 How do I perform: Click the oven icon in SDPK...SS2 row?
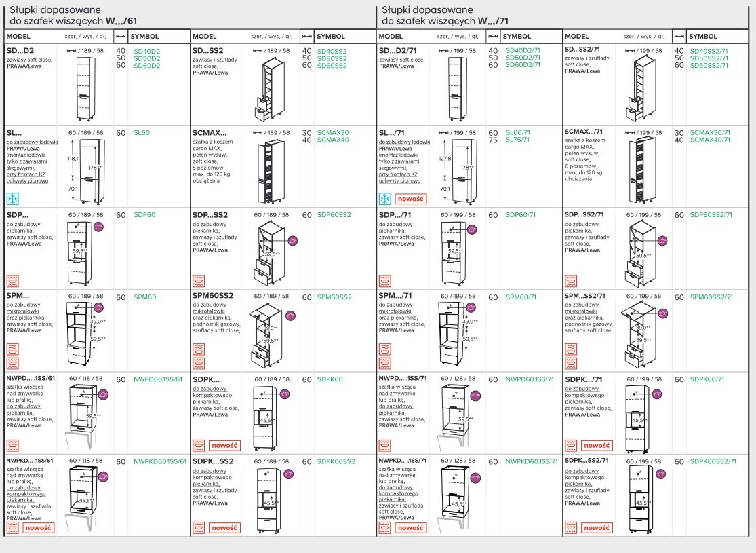click(199, 527)
